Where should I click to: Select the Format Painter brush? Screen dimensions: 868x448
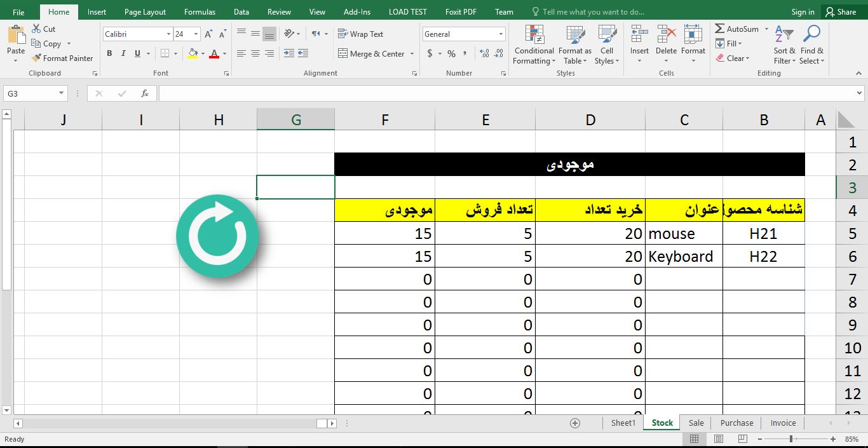(36, 58)
